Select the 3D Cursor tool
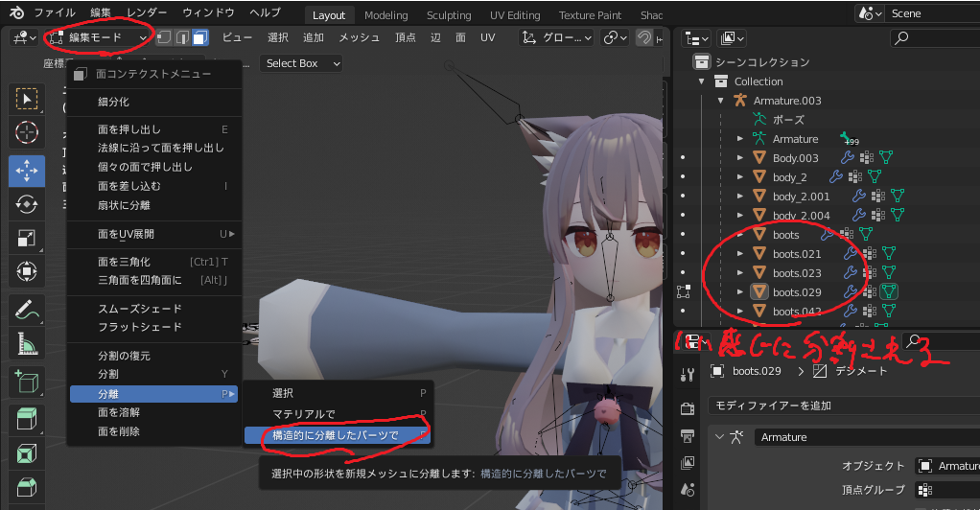This screenshot has height=510, width=980. 26,132
